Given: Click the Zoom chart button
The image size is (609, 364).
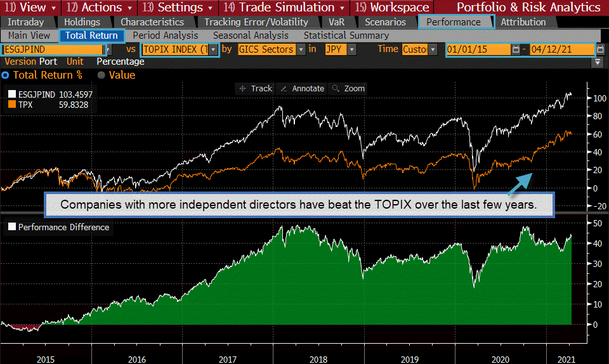Looking at the screenshot, I should point(348,89).
